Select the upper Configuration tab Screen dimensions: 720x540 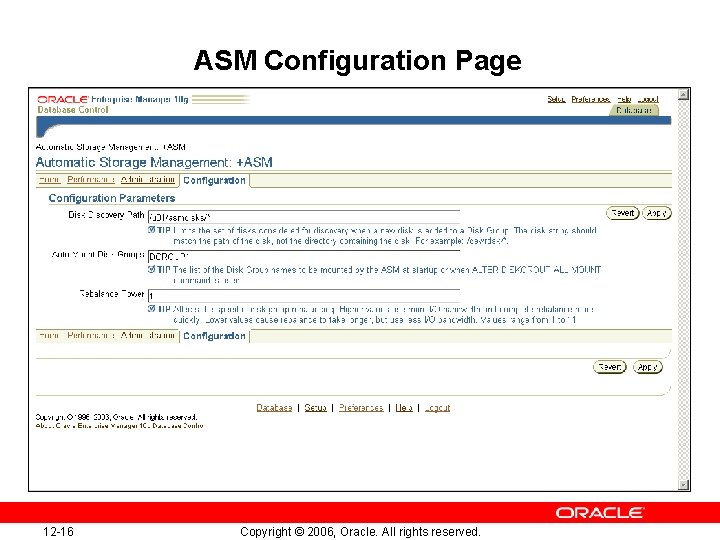tap(214, 180)
